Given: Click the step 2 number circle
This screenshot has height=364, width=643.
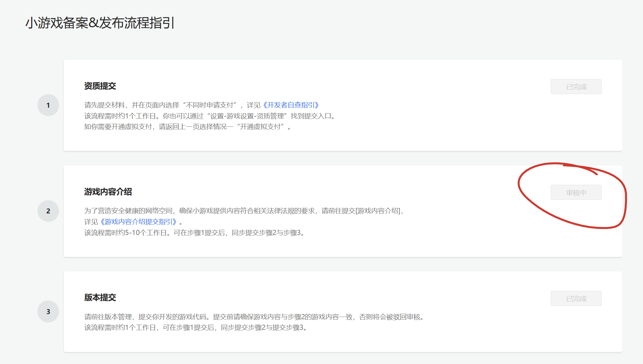Looking at the screenshot, I should [48, 211].
